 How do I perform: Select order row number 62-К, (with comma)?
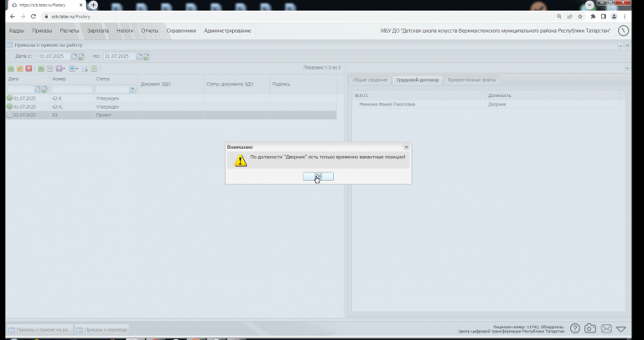171,106
